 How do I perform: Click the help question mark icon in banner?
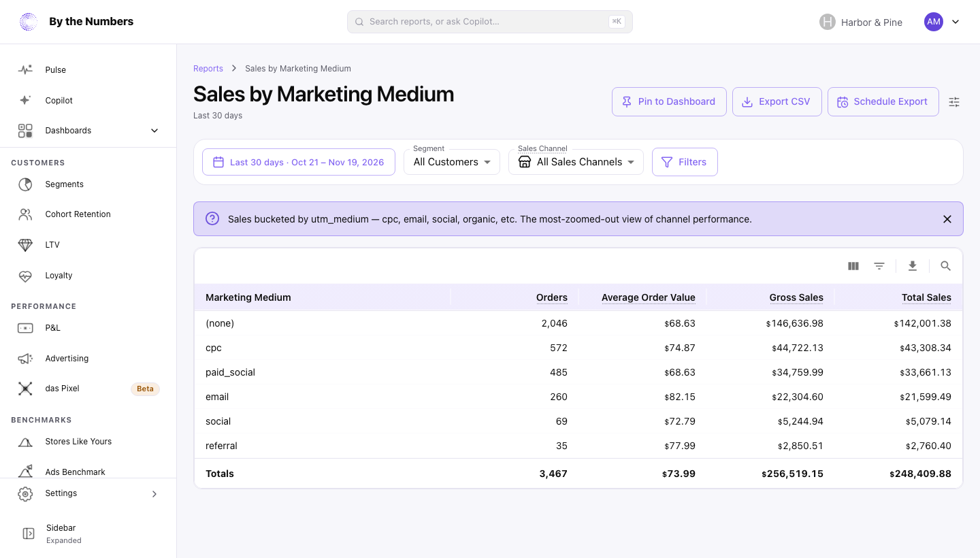(x=212, y=218)
